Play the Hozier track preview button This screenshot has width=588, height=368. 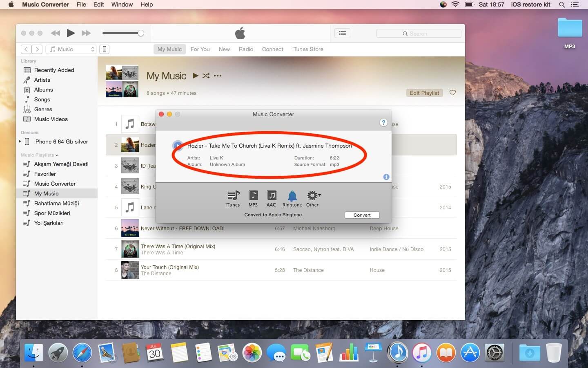(x=178, y=145)
